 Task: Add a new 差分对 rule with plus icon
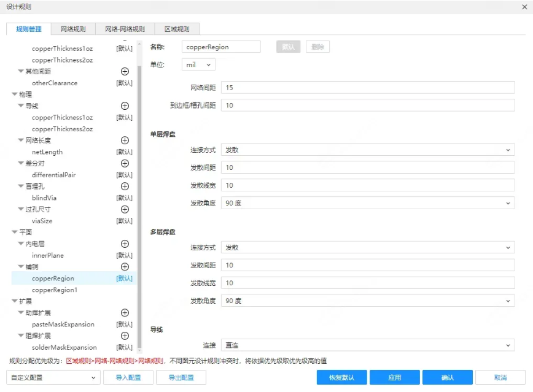[125, 163]
